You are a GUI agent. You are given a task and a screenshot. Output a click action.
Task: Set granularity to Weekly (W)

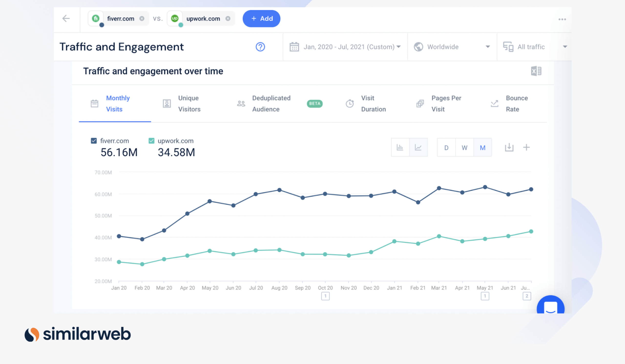464,148
